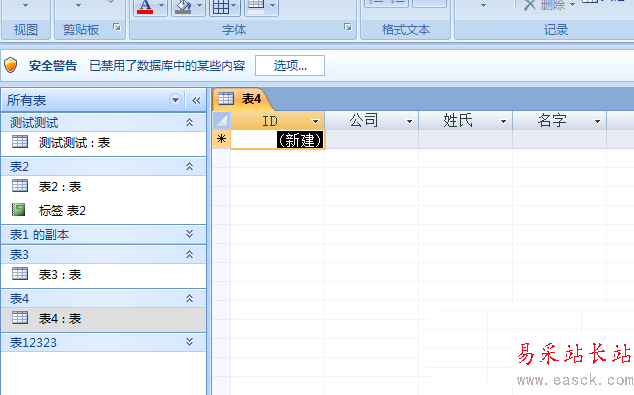Click the new record row selector asterisk
Screen dimensions: 634x395
[x=222, y=139]
